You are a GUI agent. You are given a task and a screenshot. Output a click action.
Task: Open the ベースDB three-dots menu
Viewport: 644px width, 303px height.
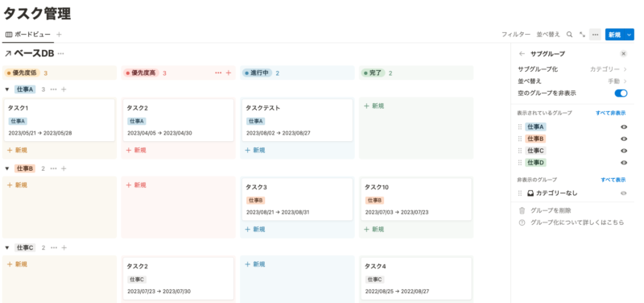61,53
